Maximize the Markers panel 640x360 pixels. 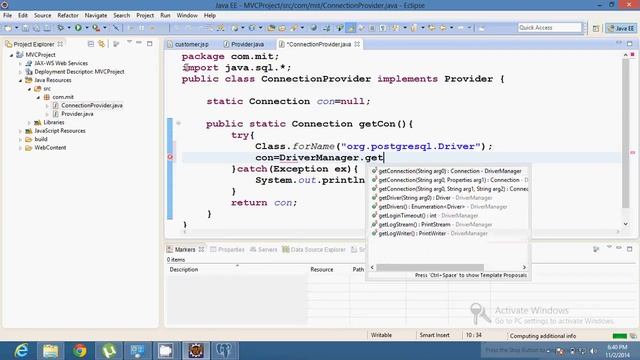(629, 249)
